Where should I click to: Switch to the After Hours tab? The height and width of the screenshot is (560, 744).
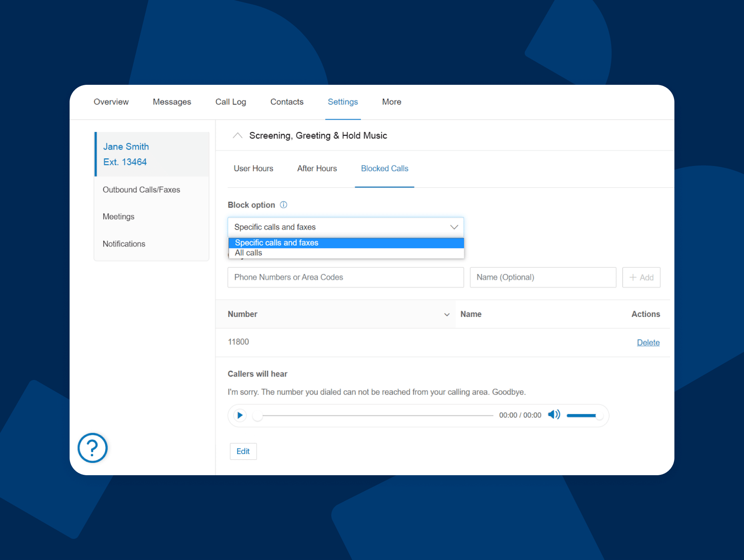317,168
